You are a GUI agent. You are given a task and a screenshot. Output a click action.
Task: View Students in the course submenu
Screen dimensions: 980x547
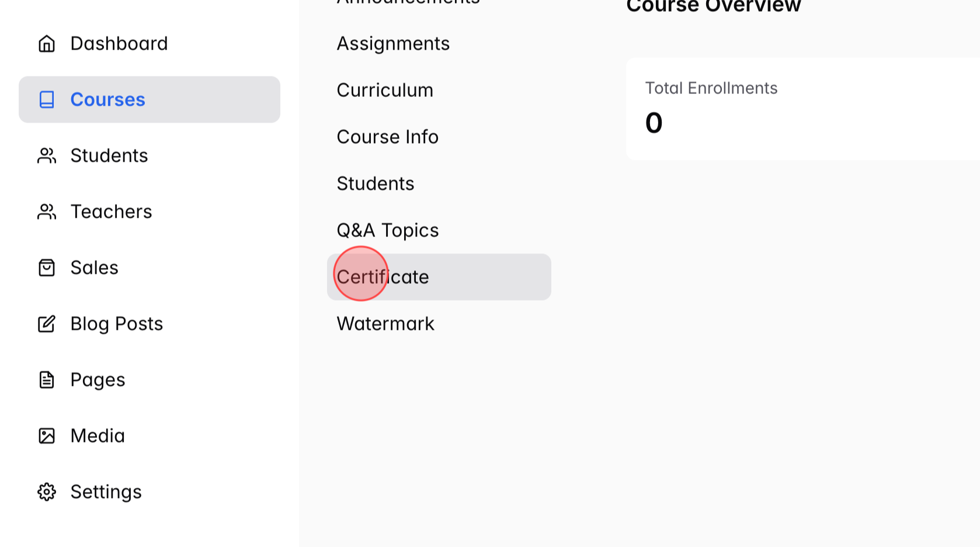pyautogui.click(x=376, y=183)
